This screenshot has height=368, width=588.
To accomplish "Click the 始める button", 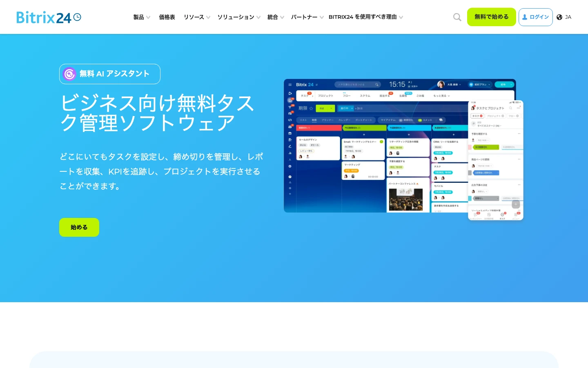I will [x=79, y=227].
